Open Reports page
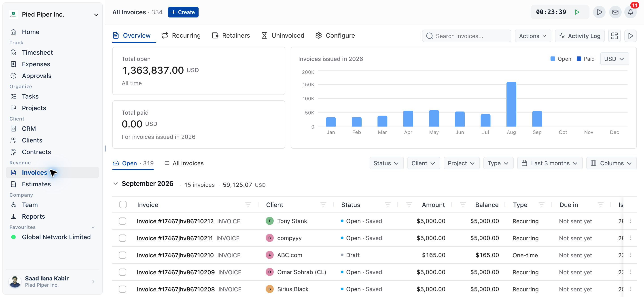 [53, 216]
